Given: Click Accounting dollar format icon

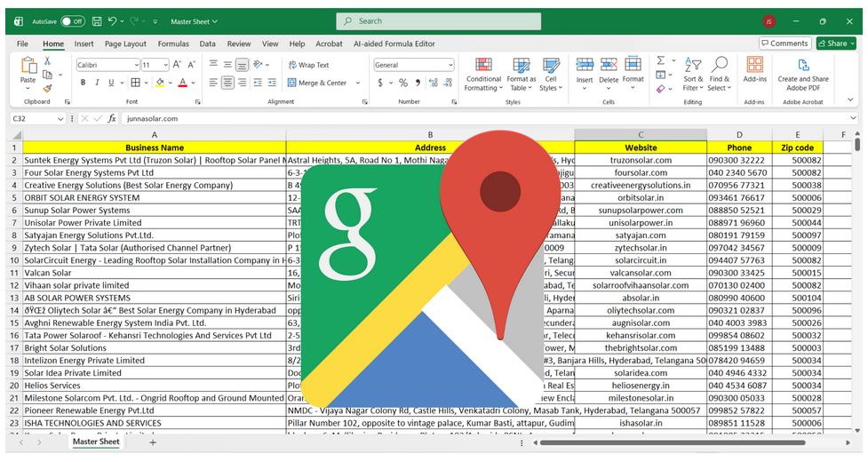Looking at the screenshot, I should pyautogui.click(x=380, y=83).
